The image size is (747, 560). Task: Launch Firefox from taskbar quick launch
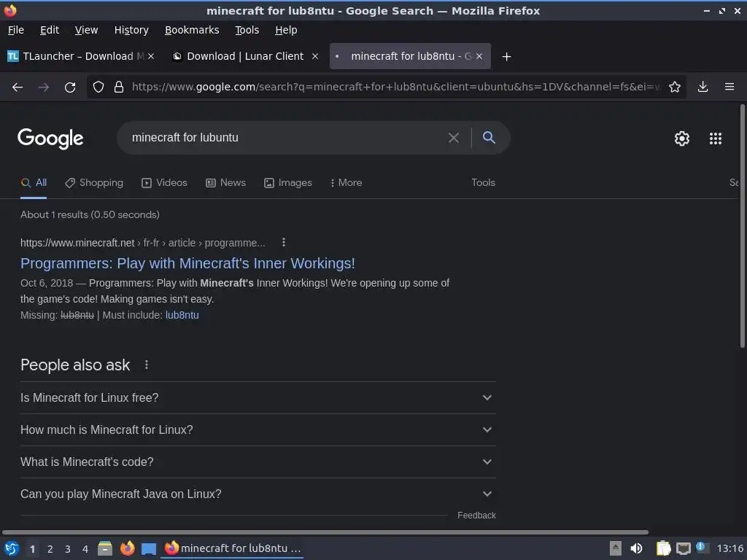point(127,548)
